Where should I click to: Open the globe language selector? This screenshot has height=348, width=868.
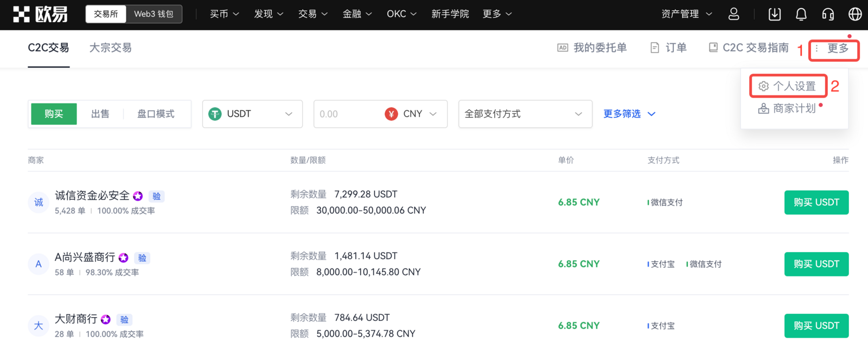pyautogui.click(x=855, y=14)
